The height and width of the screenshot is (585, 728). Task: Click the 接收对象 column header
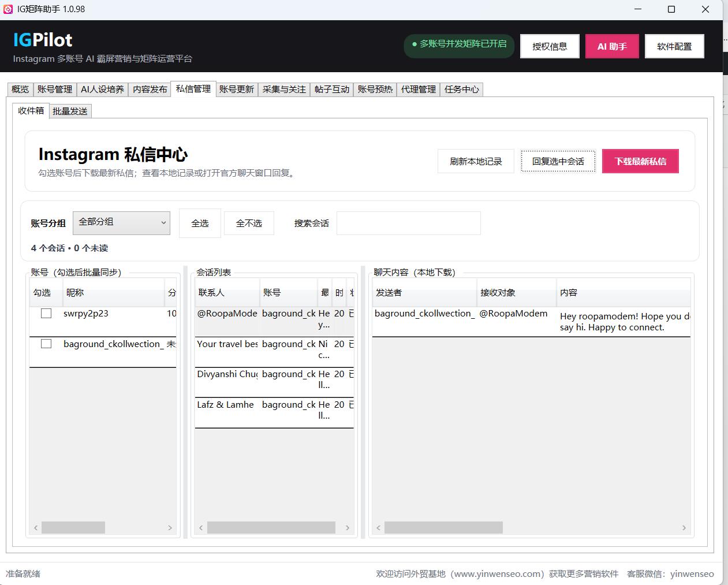click(x=517, y=292)
